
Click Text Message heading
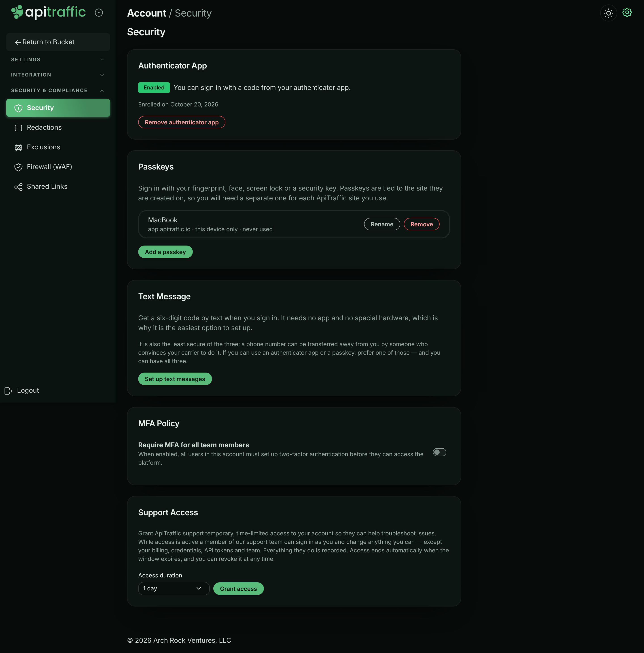pos(164,296)
